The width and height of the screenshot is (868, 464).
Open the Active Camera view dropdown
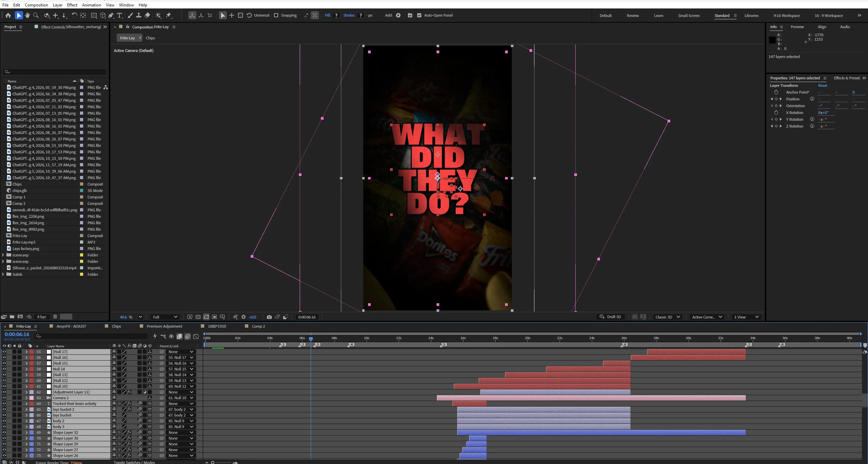(707, 317)
